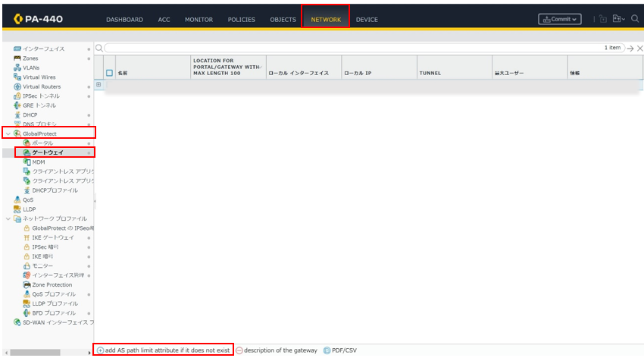Click the QoS icon in the sidebar
The width and height of the screenshot is (644, 358).
point(17,199)
